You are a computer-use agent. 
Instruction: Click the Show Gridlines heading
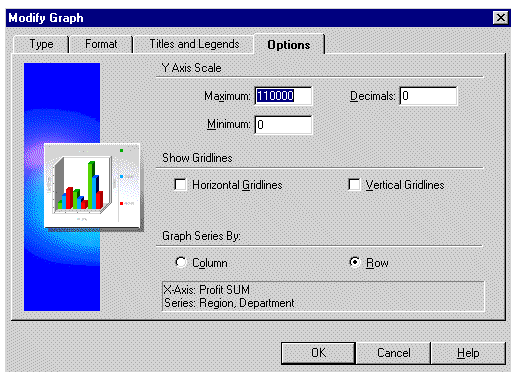[197, 158]
